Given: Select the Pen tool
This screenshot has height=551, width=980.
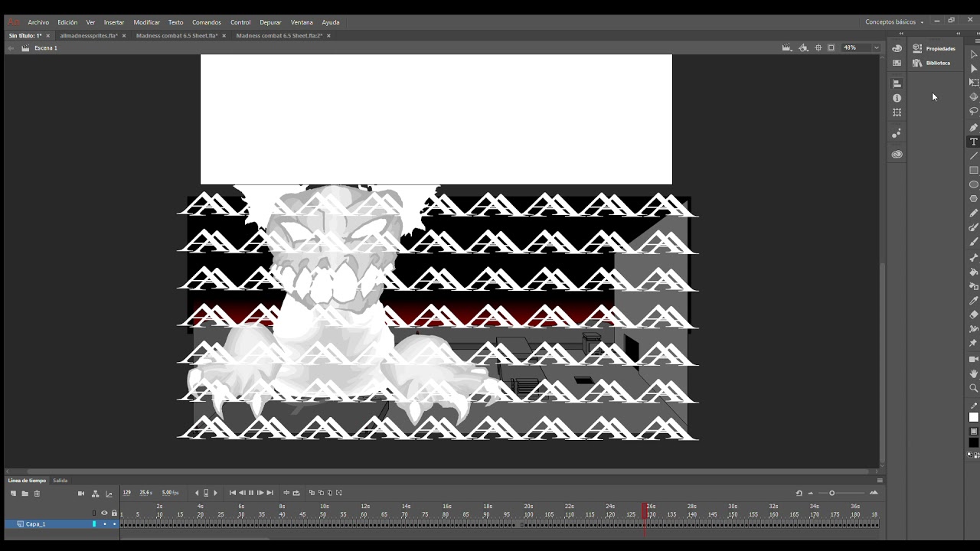Looking at the screenshot, I should (x=974, y=127).
